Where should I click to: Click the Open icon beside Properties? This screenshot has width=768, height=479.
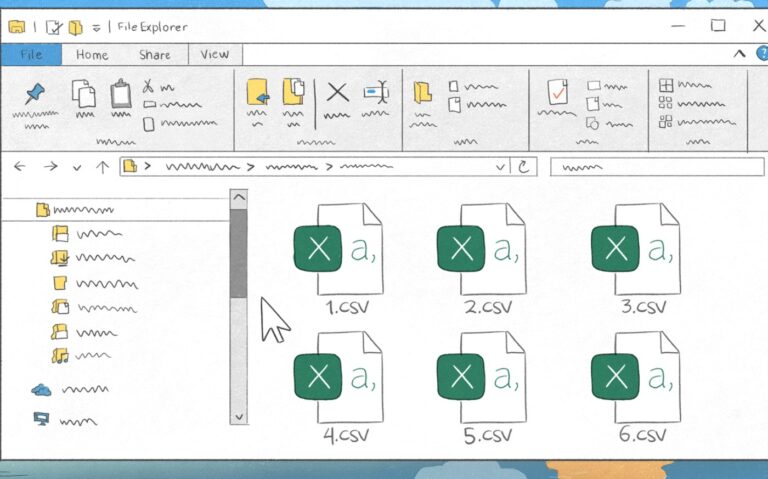[594, 86]
